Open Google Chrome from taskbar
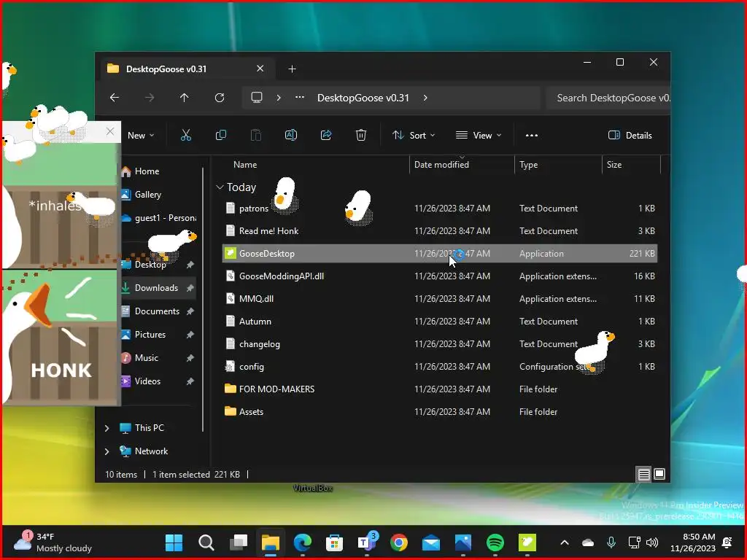The width and height of the screenshot is (747, 560). pyautogui.click(x=399, y=542)
